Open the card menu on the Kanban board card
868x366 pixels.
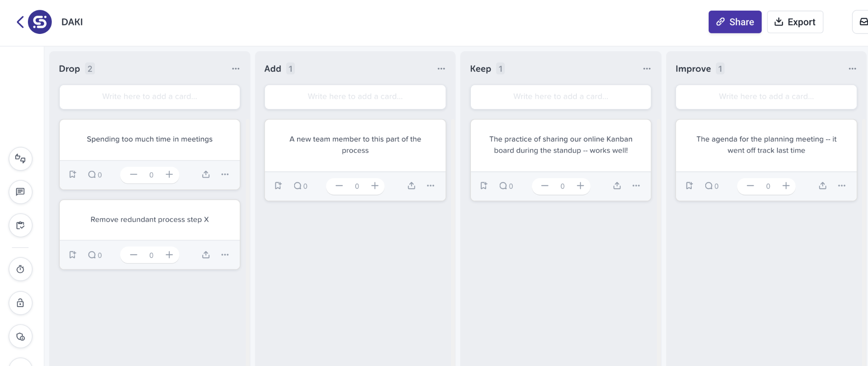pyautogui.click(x=636, y=186)
